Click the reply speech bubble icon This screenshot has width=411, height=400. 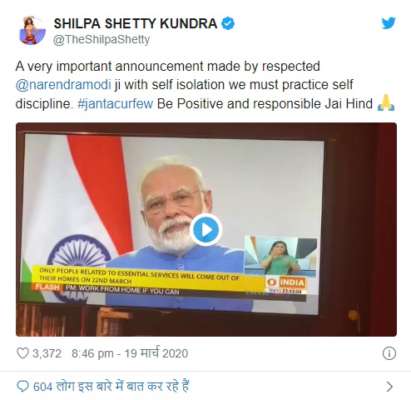pyautogui.click(x=23, y=386)
